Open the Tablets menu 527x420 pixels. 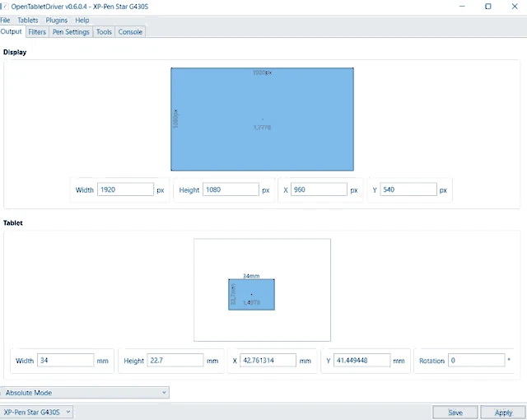pyautogui.click(x=28, y=20)
